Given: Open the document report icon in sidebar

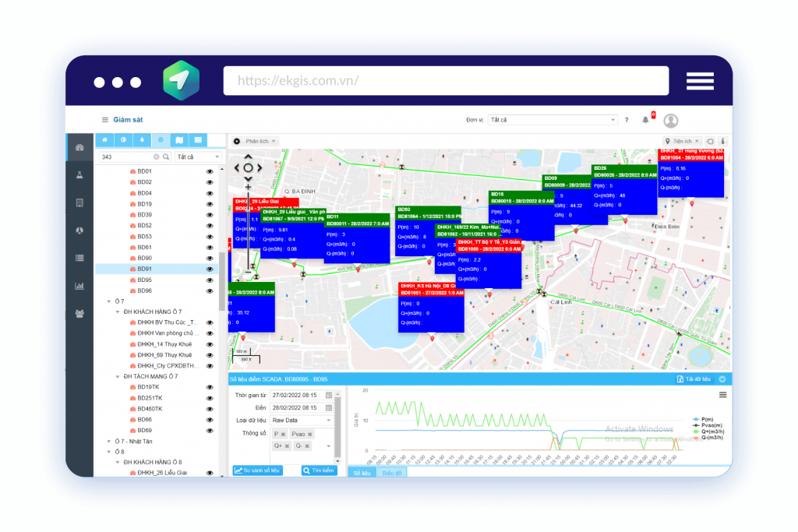Looking at the screenshot, I should (79, 203).
